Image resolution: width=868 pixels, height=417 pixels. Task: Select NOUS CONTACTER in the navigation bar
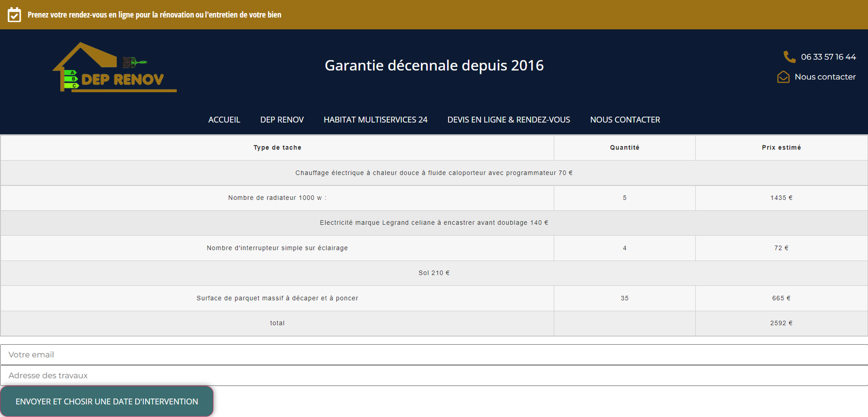[x=625, y=119]
